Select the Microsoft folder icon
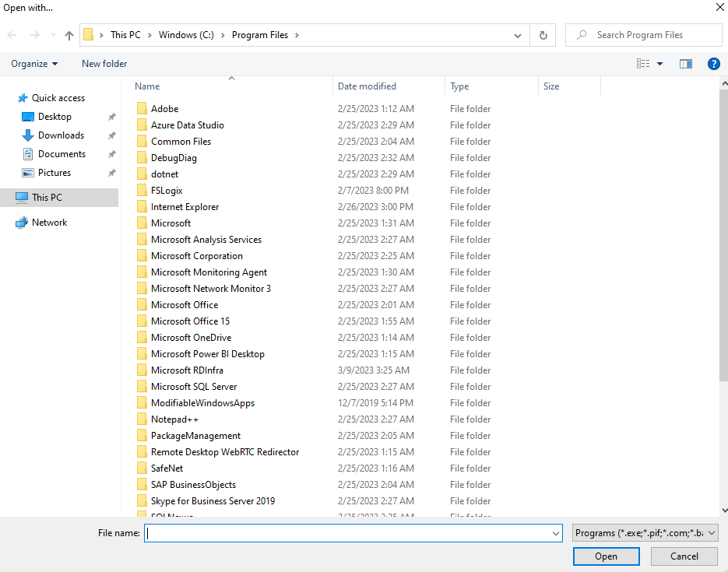The width and height of the screenshot is (728, 572). [142, 223]
